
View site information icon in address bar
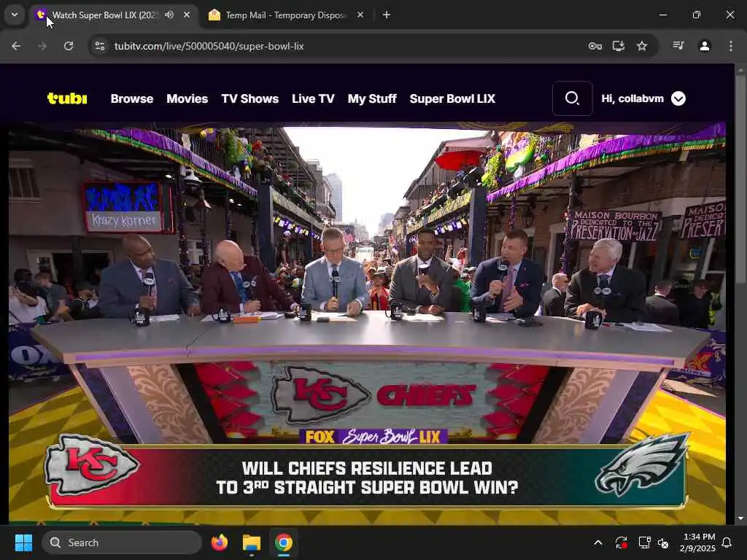pyautogui.click(x=99, y=46)
